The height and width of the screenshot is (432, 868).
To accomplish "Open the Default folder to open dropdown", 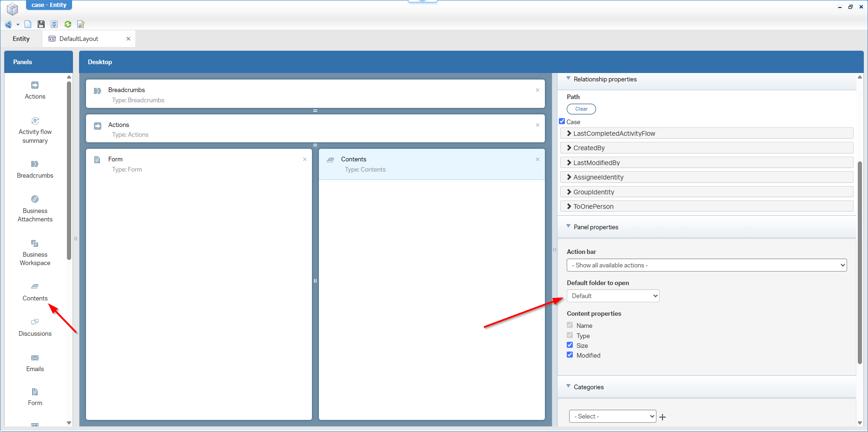I will [613, 296].
